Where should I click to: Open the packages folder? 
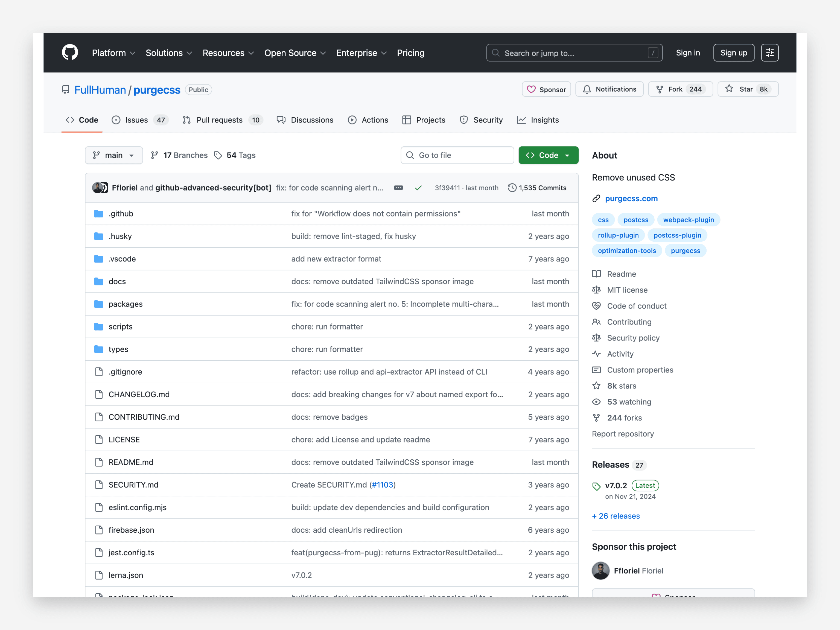(x=125, y=304)
